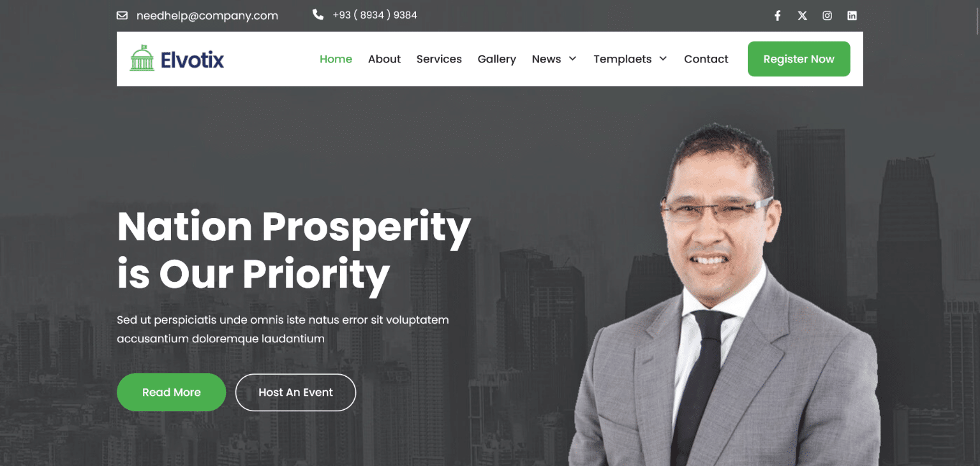Open the Gallery menu item
Viewport: 980px width, 466px height.
coord(496,59)
